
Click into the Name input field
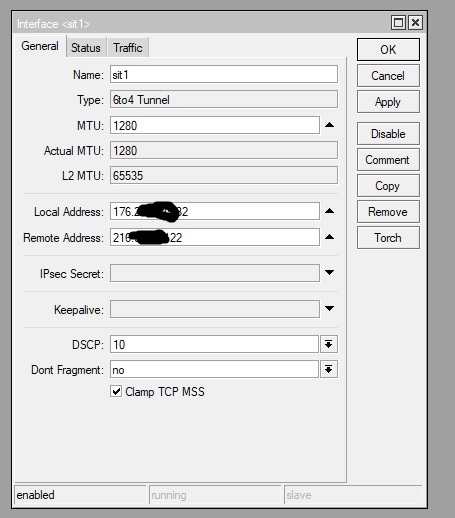click(x=224, y=74)
